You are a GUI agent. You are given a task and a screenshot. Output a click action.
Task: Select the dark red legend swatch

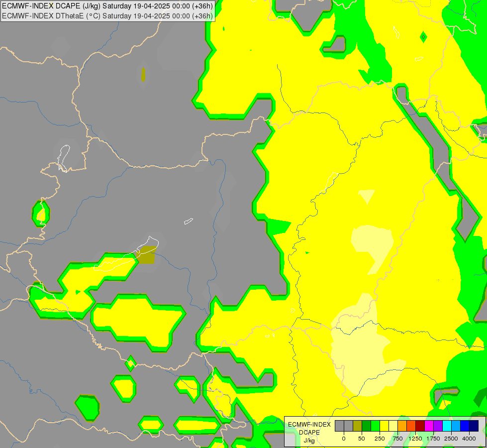point(420,426)
